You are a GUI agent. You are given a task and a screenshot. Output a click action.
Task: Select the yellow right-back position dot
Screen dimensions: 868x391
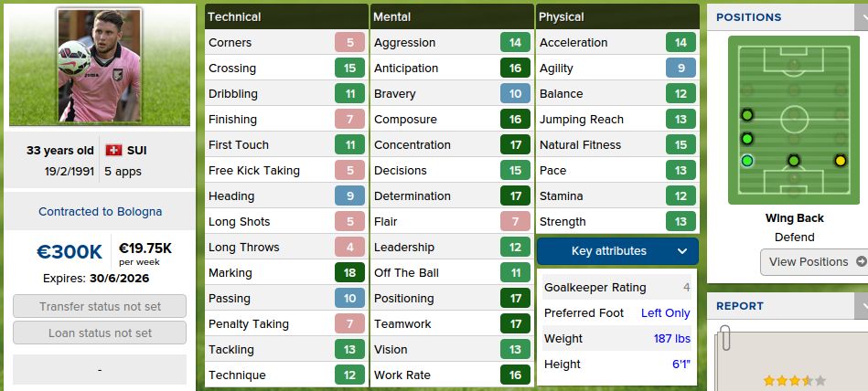(840, 161)
